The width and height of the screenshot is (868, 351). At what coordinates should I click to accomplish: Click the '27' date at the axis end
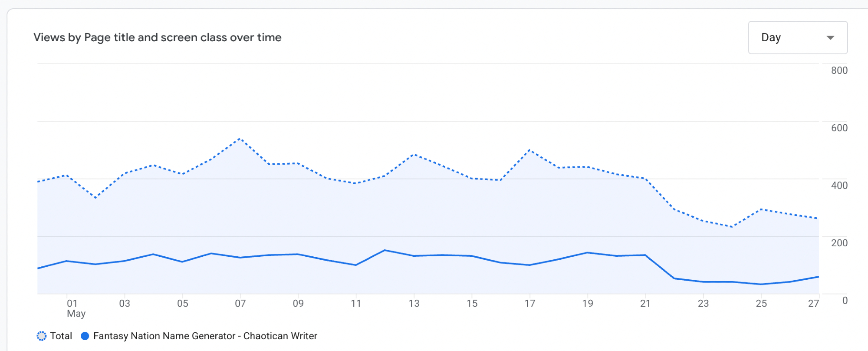point(813,303)
